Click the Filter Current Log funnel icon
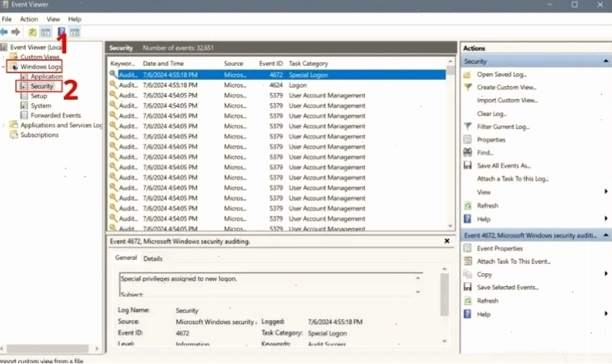 (x=468, y=127)
